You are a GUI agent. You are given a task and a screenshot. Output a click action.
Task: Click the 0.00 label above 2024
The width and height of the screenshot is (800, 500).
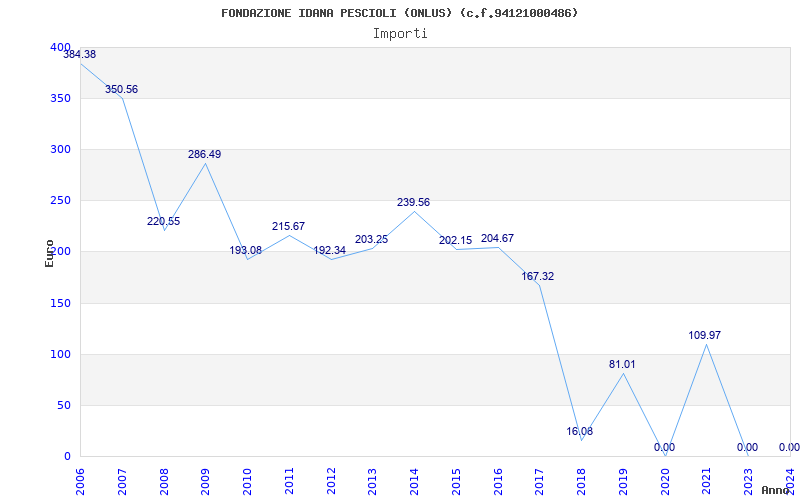click(x=789, y=447)
